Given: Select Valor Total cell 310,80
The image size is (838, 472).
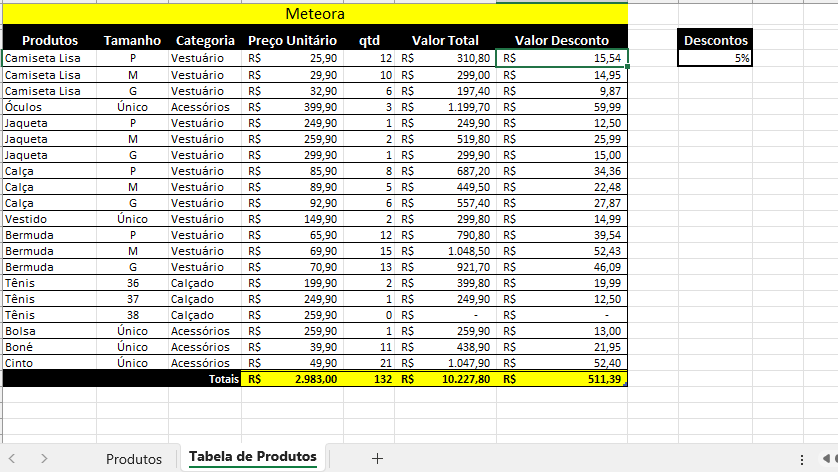Looking at the screenshot, I should (445, 58).
